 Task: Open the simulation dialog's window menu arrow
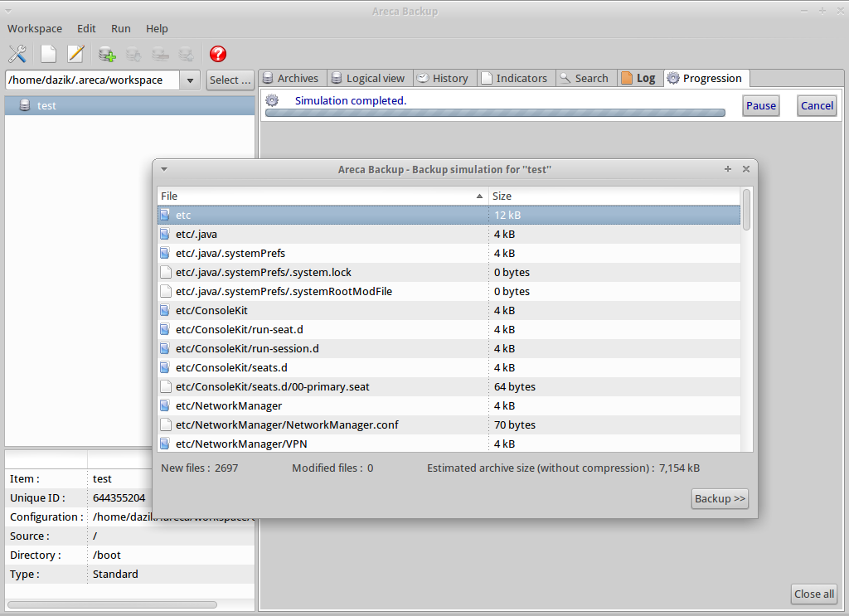click(164, 169)
